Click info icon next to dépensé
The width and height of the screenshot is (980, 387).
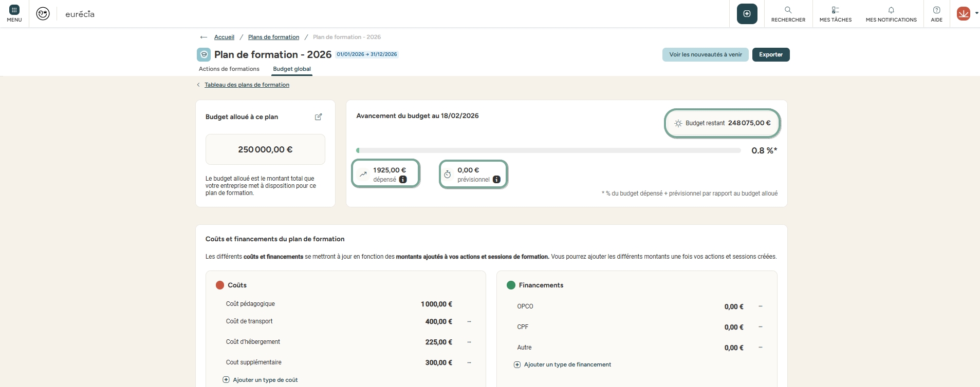(x=403, y=180)
